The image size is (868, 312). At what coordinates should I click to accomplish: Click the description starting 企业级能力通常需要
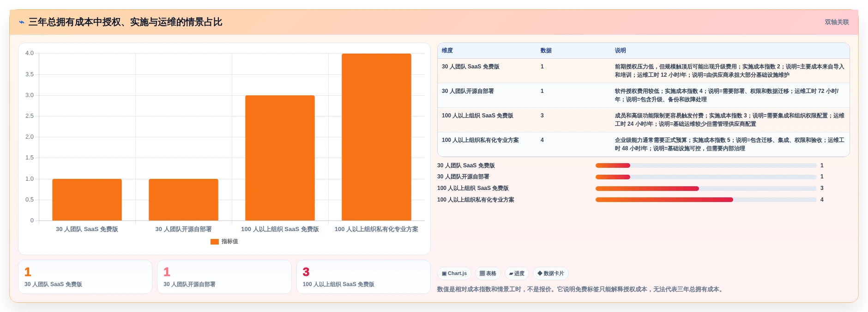(x=729, y=144)
